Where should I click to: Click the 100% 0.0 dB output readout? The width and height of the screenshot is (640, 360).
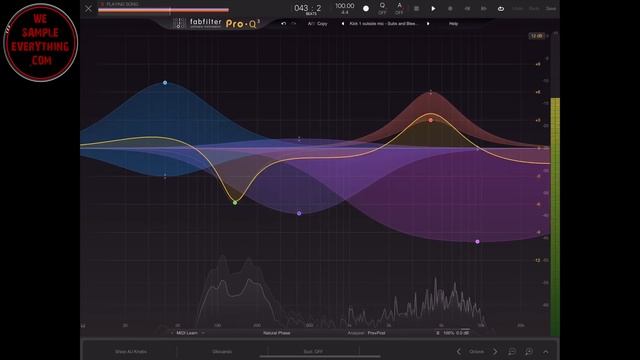tap(456, 333)
